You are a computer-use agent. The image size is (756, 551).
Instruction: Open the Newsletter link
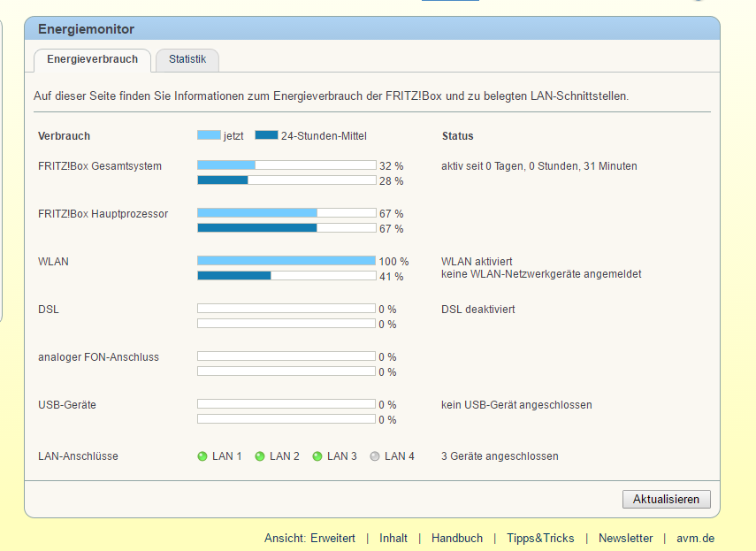click(x=625, y=538)
